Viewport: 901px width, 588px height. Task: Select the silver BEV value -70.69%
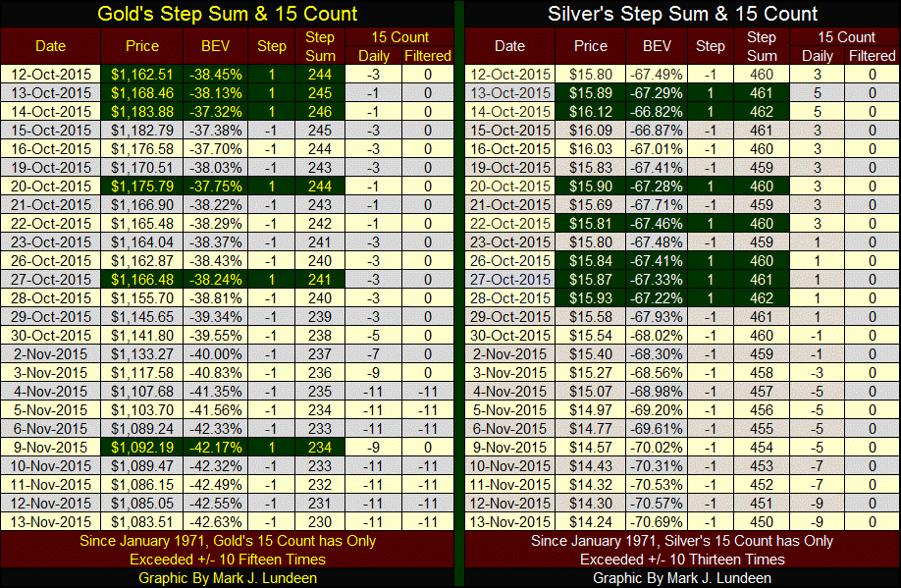coord(657,521)
